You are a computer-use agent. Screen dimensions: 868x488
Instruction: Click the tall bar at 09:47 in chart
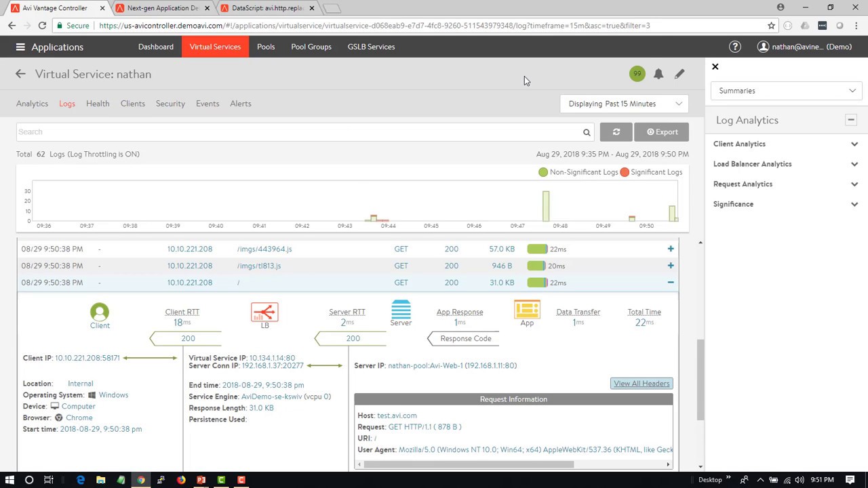click(546, 206)
